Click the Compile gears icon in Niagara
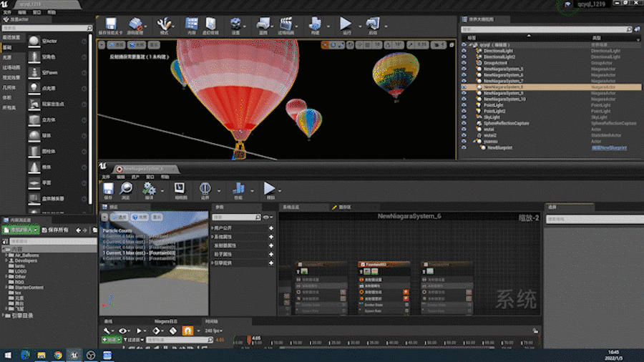 149,189
